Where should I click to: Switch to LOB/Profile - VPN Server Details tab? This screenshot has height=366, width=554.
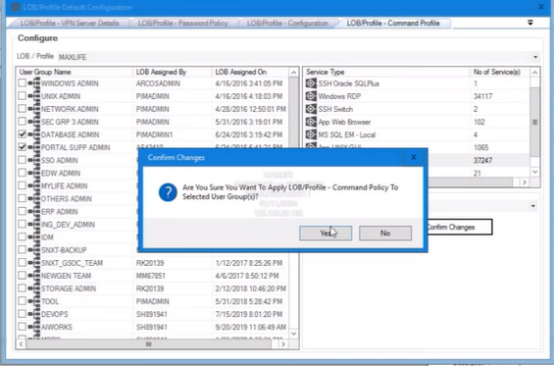pos(69,23)
